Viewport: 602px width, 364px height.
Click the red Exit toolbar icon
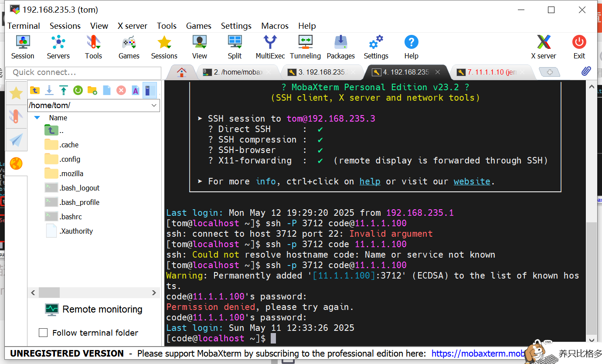(579, 47)
